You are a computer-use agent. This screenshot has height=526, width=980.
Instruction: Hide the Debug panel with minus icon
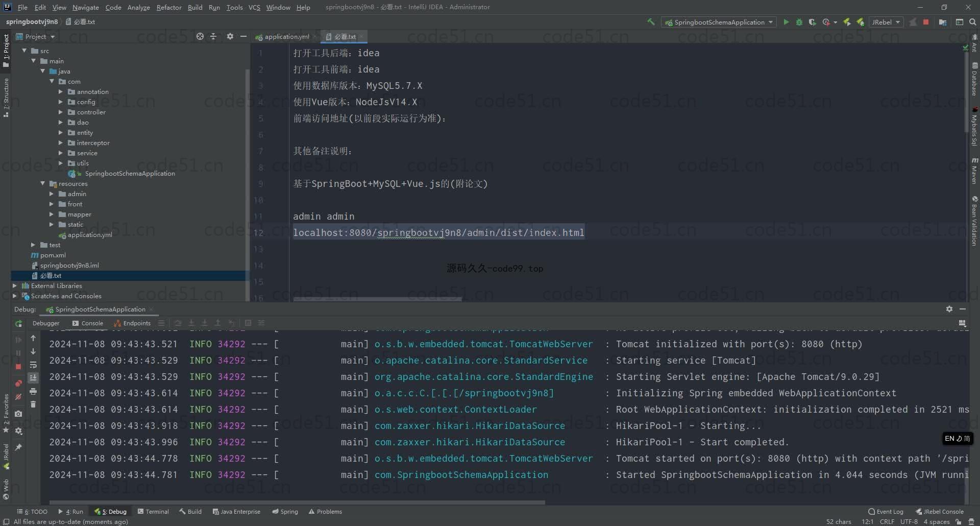click(x=963, y=309)
